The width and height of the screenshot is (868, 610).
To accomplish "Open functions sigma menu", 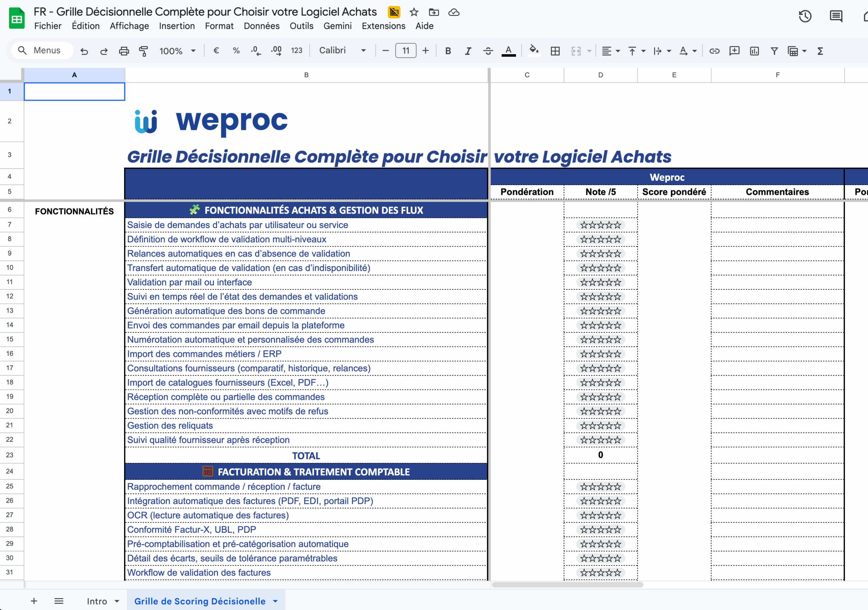I will [x=821, y=50].
